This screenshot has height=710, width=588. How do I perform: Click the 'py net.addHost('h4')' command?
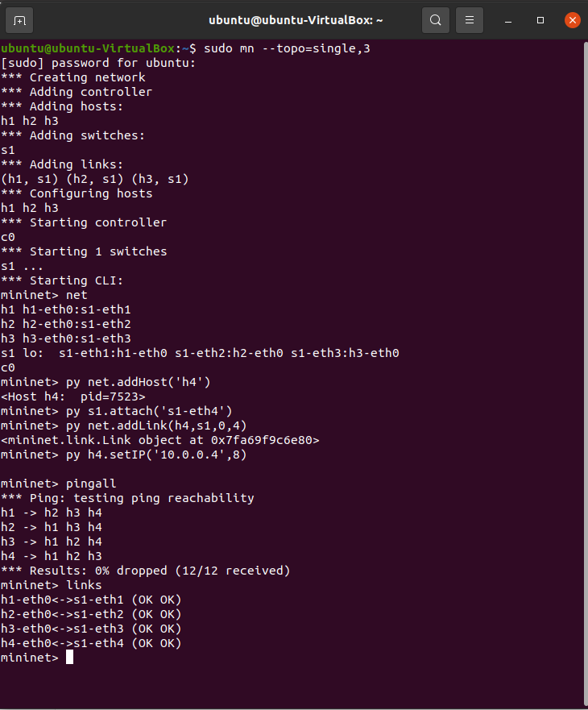(x=138, y=382)
